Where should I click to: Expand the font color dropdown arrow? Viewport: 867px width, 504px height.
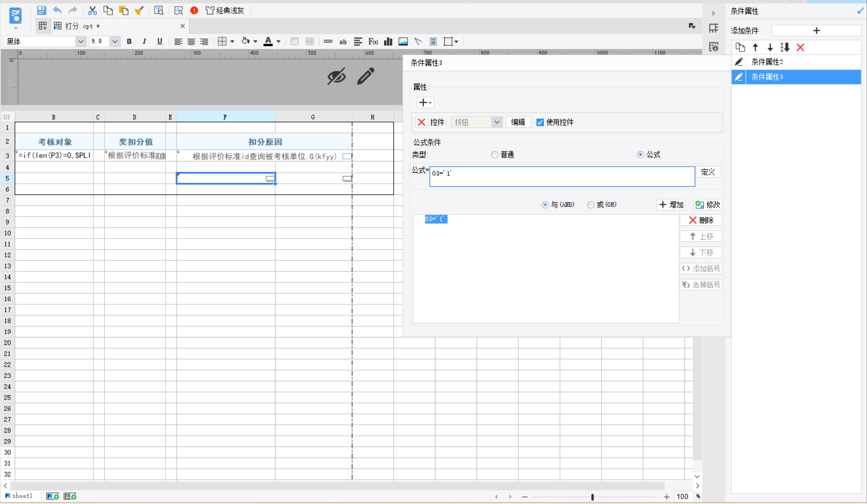pyautogui.click(x=278, y=42)
